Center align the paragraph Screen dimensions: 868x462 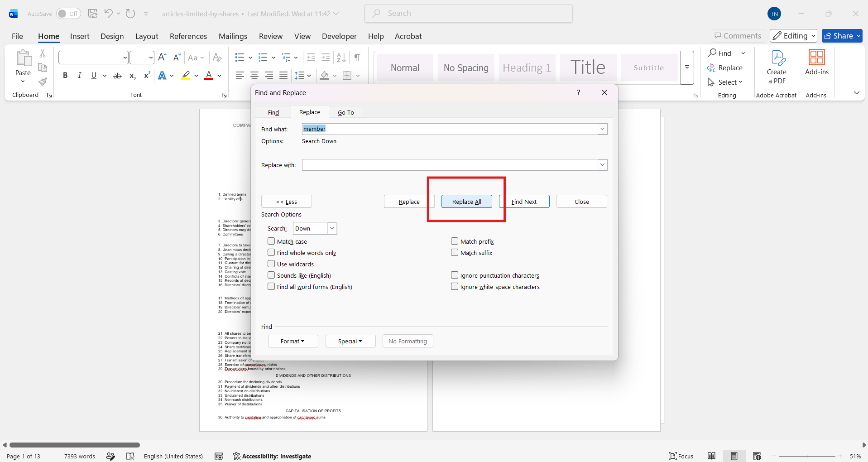[254, 76]
